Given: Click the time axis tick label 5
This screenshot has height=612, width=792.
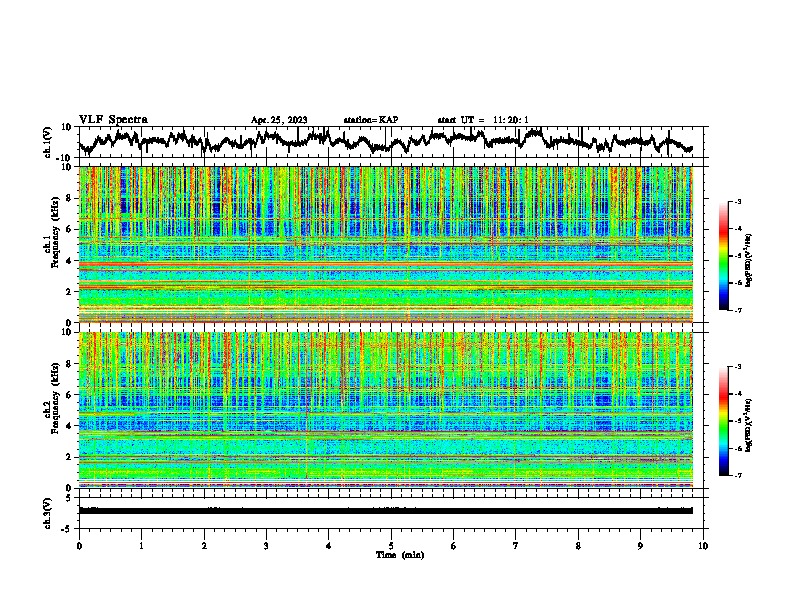Looking at the screenshot, I should tap(391, 546).
